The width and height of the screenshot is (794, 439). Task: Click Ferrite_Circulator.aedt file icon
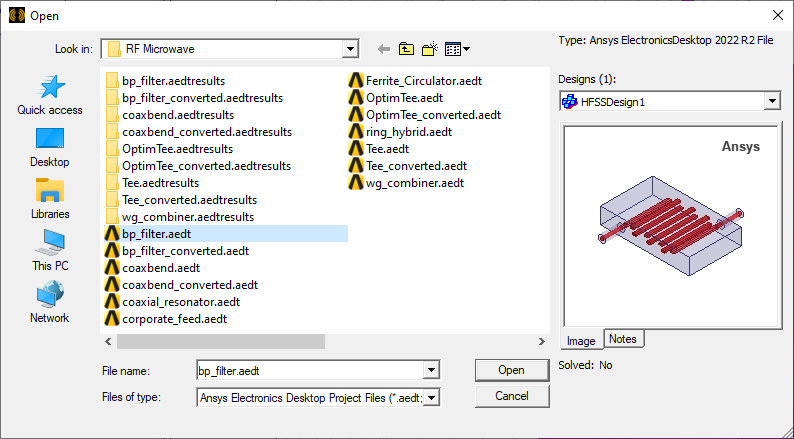click(356, 81)
